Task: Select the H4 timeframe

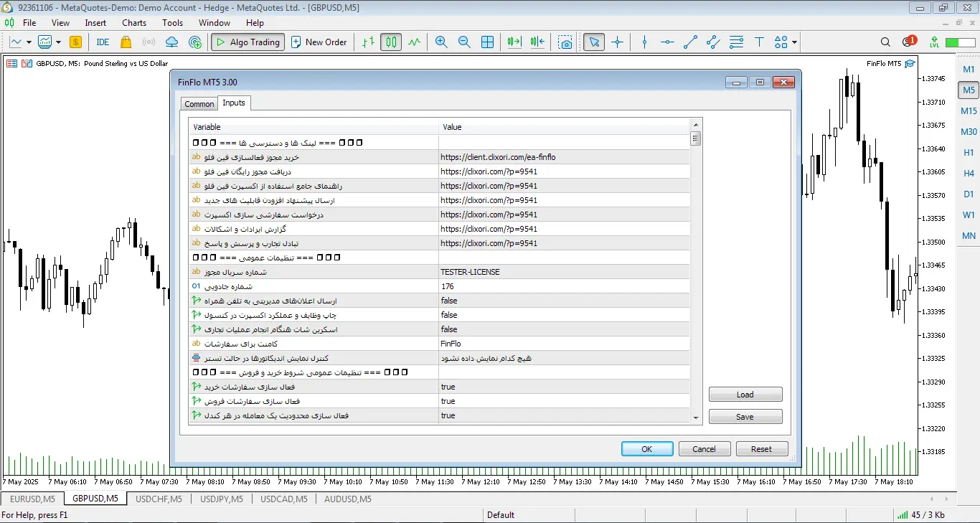Action: click(969, 174)
